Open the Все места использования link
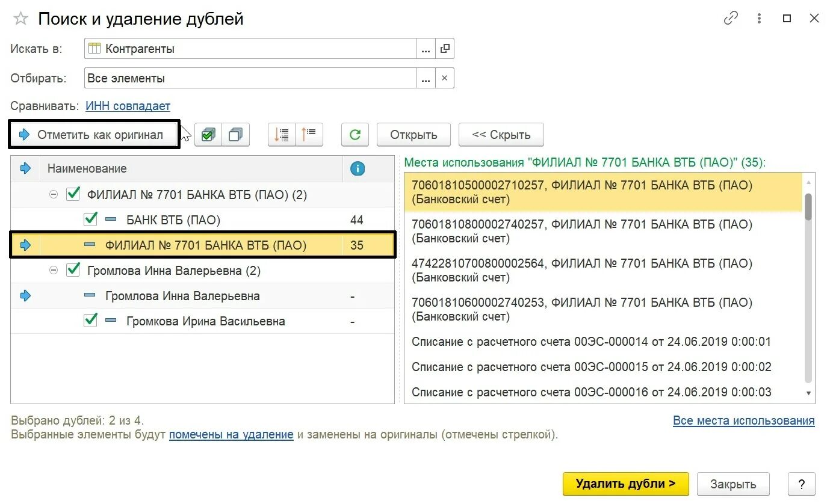Screen dimensions: 830x504 (x=743, y=421)
